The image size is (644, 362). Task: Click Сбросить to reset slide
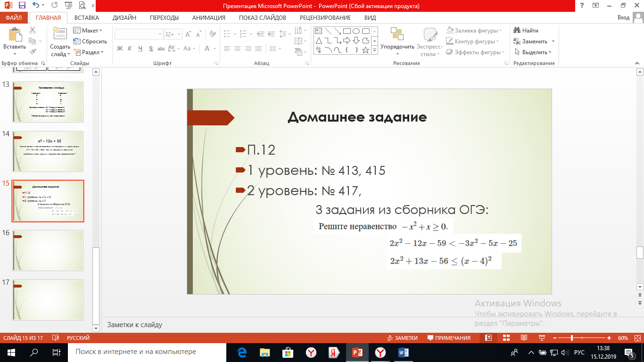90,41
